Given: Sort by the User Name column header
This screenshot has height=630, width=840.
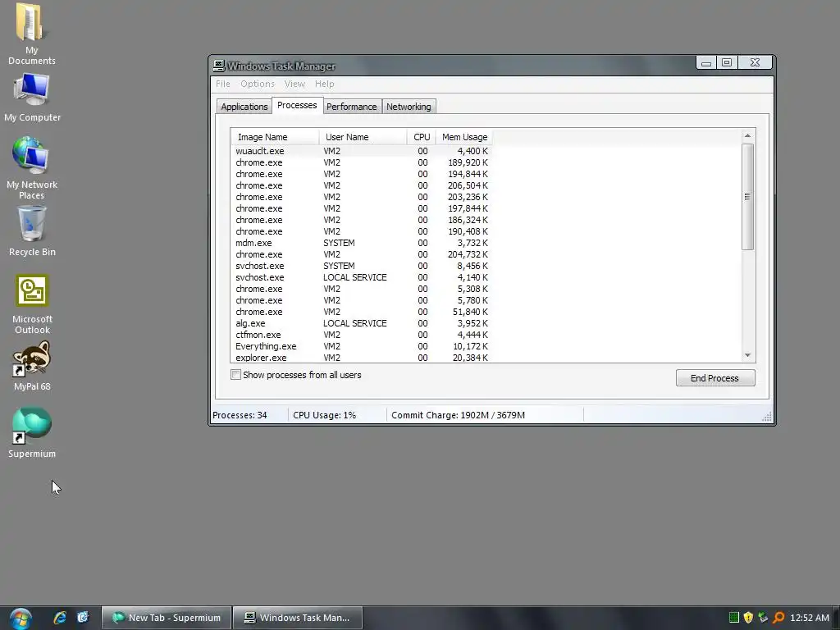Looking at the screenshot, I should pos(363,137).
